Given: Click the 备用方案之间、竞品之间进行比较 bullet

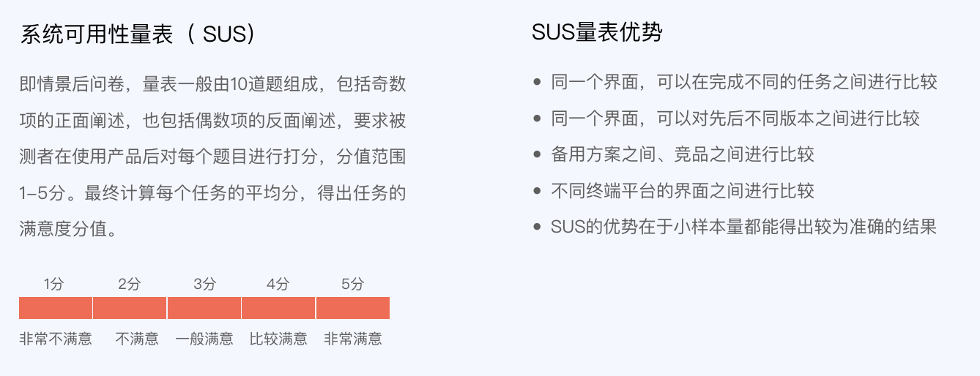Looking at the screenshot, I should [682, 154].
